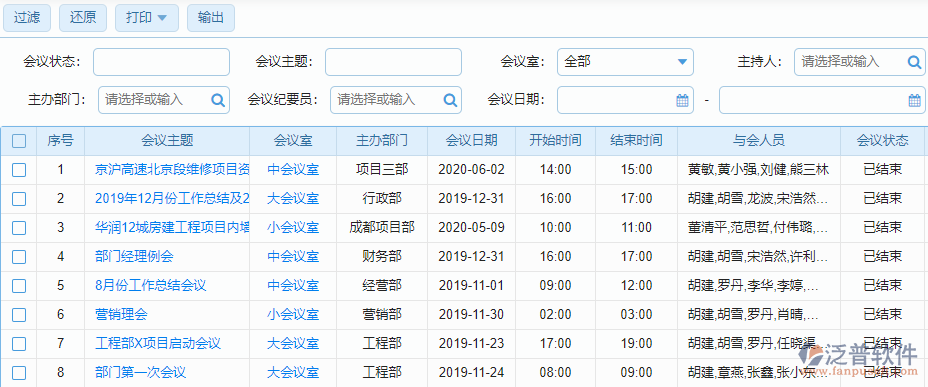Viewport: 928px width, 387px height.
Task: Focus the 会议主题 input field
Action: [x=393, y=62]
